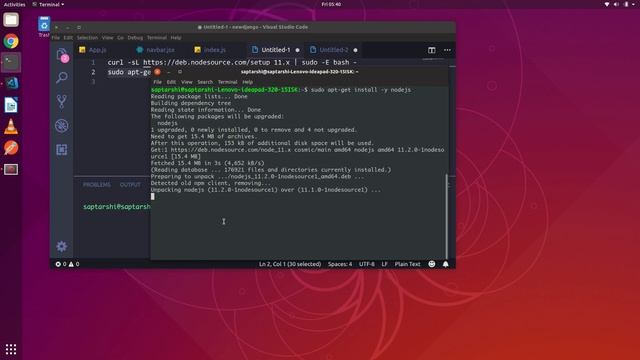Image resolution: width=640 pixels, height=360 pixels.
Task: Open Search view in VS Code
Action: tap(62, 77)
